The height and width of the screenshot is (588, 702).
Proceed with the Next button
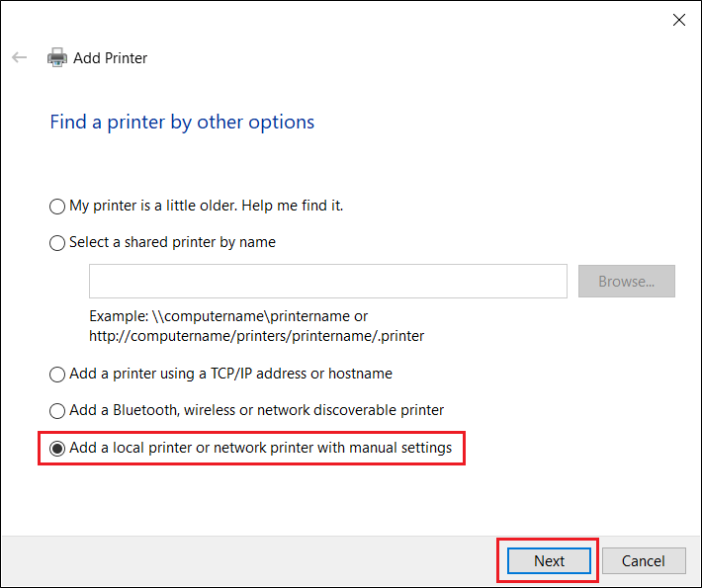coord(549,560)
